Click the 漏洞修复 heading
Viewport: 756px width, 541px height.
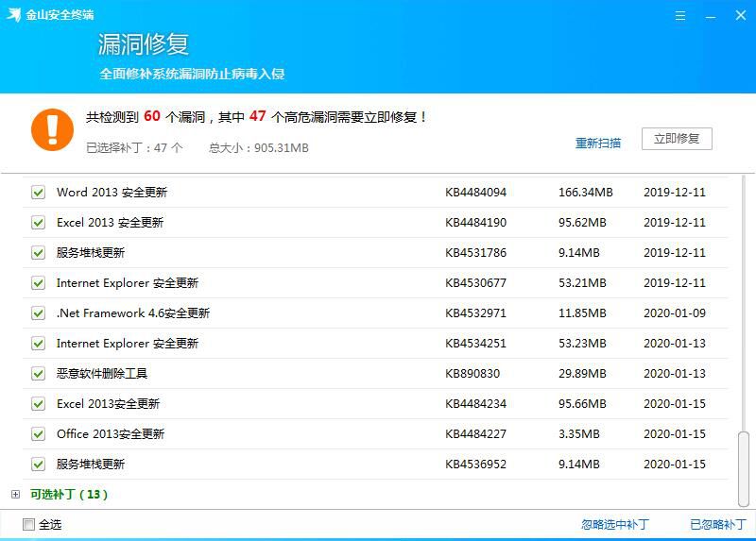[x=144, y=44]
